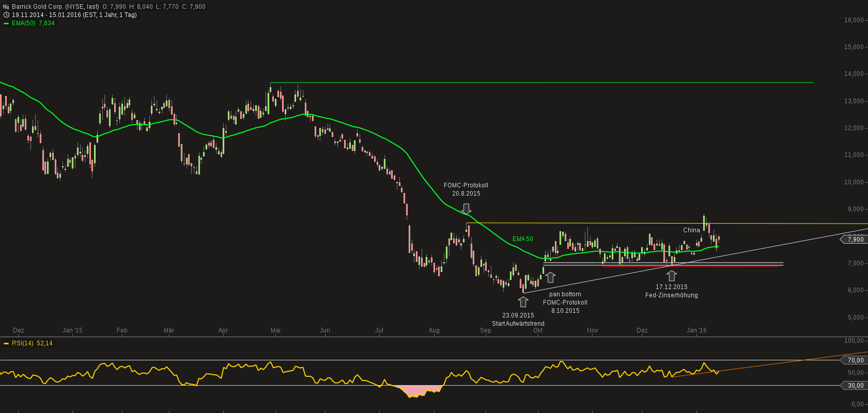Click the 50,00 RSI axis label
Screen dimensions: 868x413
point(855,373)
